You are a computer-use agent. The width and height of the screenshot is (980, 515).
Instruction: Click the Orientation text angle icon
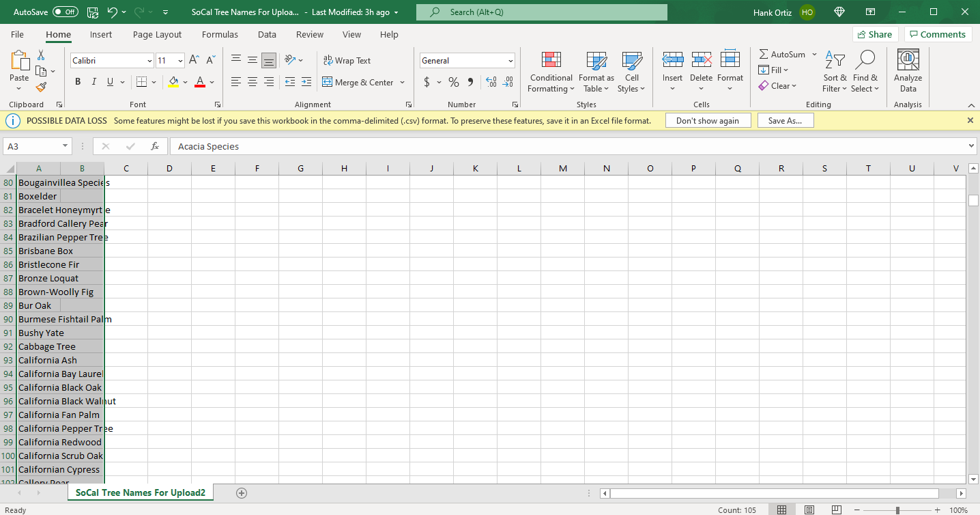click(290, 60)
